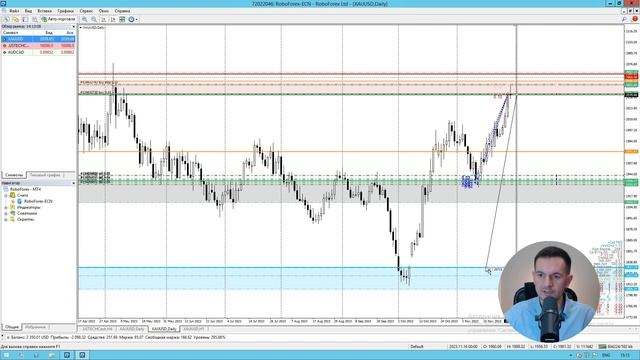Open the Вид menu
This screenshot has width=640, height=360.
[x=28, y=11]
